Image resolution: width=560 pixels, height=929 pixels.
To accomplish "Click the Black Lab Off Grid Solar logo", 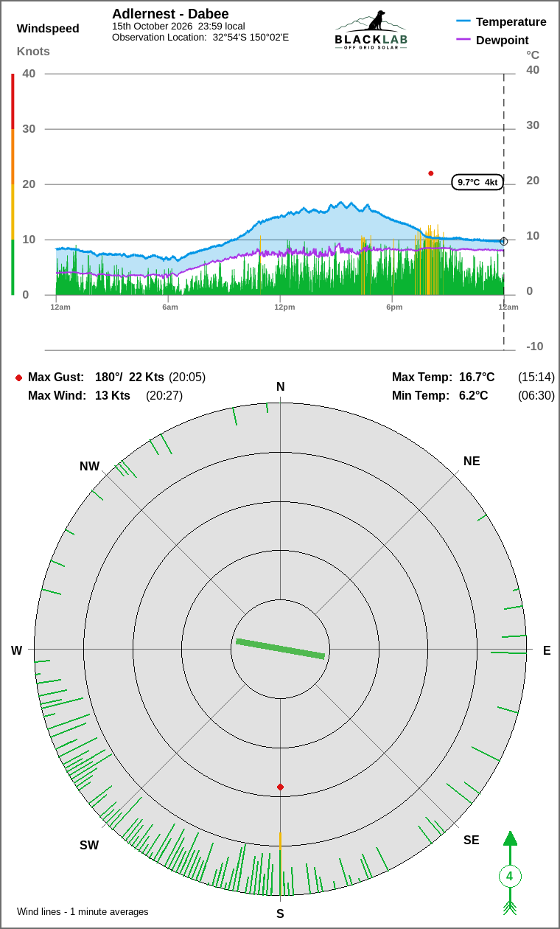I will (x=371, y=30).
